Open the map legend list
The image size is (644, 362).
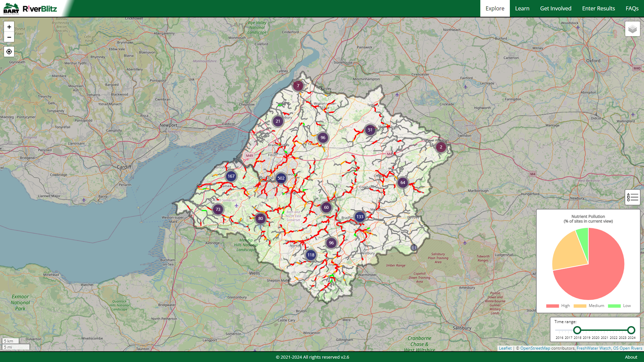[x=633, y=197]
